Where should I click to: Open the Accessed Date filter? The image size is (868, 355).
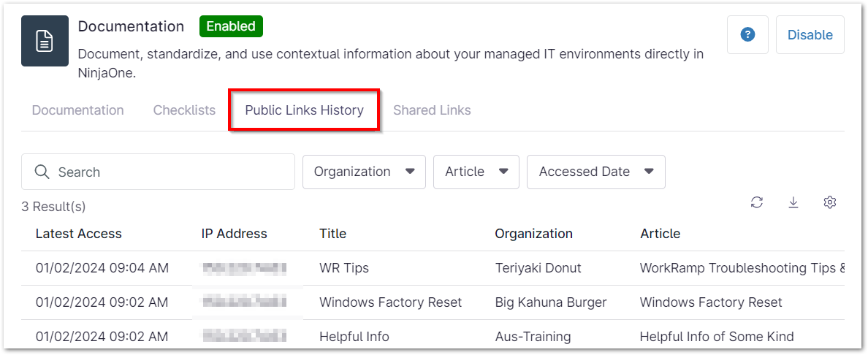click(595, 172)
